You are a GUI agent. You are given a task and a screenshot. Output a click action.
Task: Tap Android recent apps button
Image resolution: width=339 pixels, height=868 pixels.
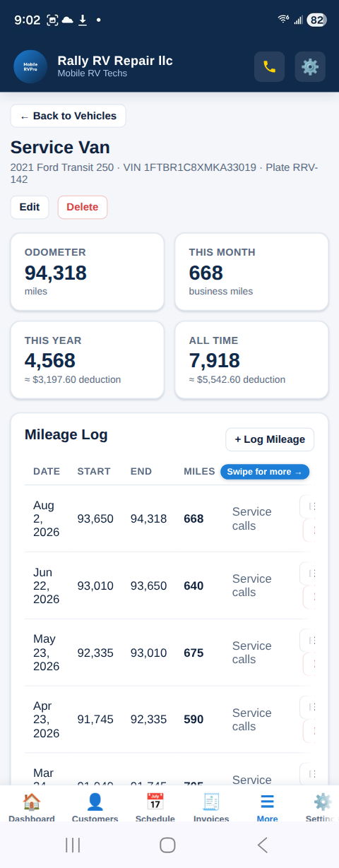(x=73, y=845)
